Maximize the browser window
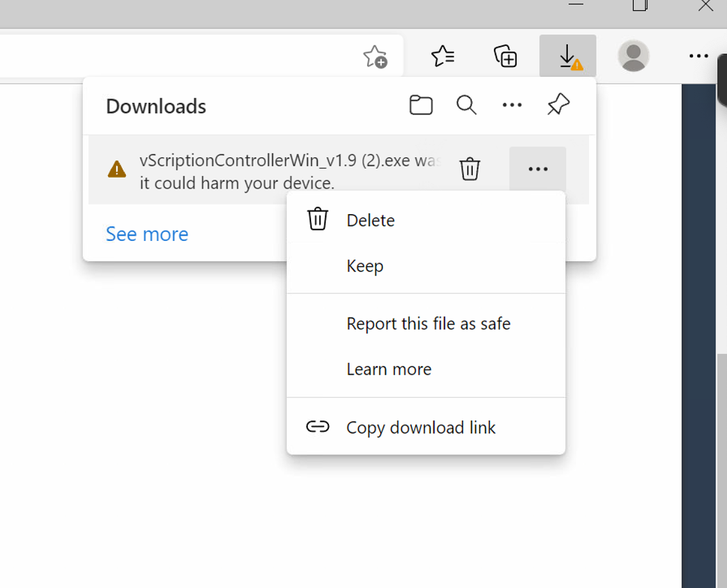This screenshot has width=727, height=588. 640,5
